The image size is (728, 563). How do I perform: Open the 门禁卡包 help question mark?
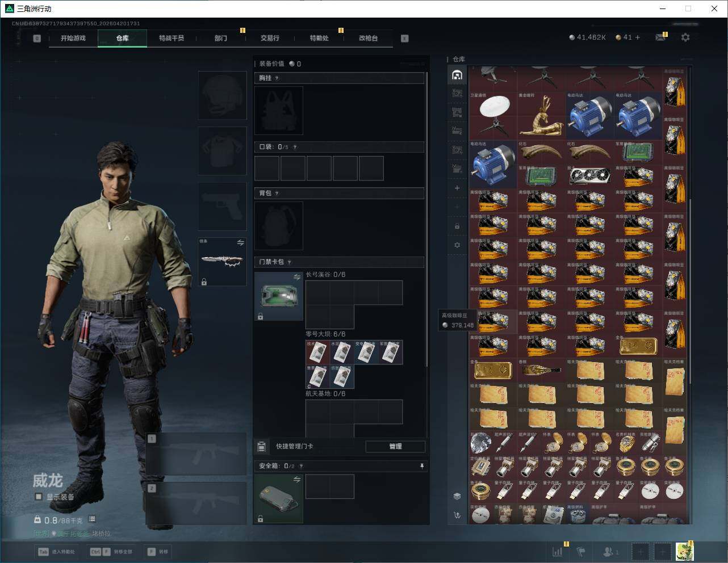tap(289, 262)
